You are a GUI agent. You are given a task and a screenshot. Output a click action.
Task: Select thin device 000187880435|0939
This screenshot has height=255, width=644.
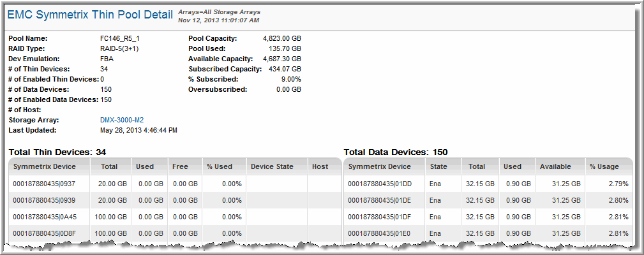click(x=44, y=201)
